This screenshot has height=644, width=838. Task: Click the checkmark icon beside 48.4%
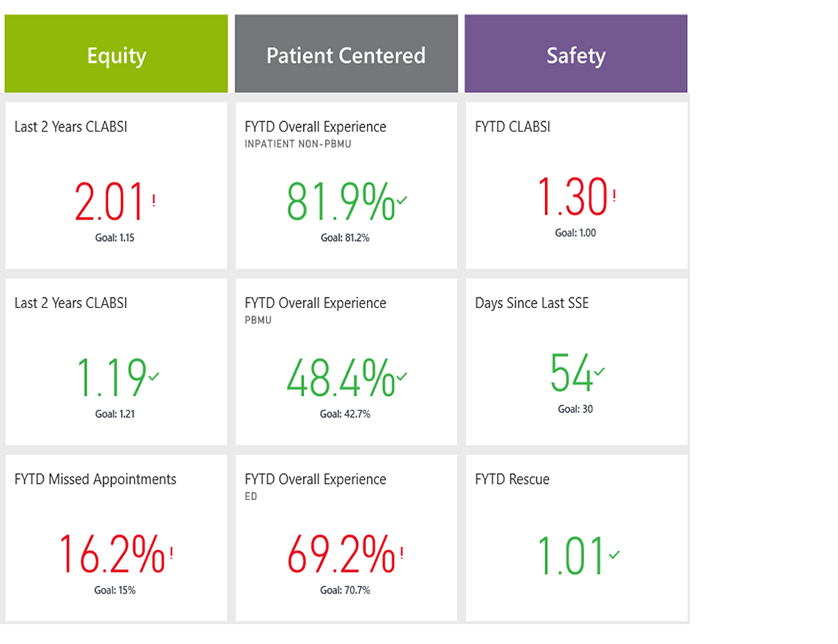click(402, 377)
